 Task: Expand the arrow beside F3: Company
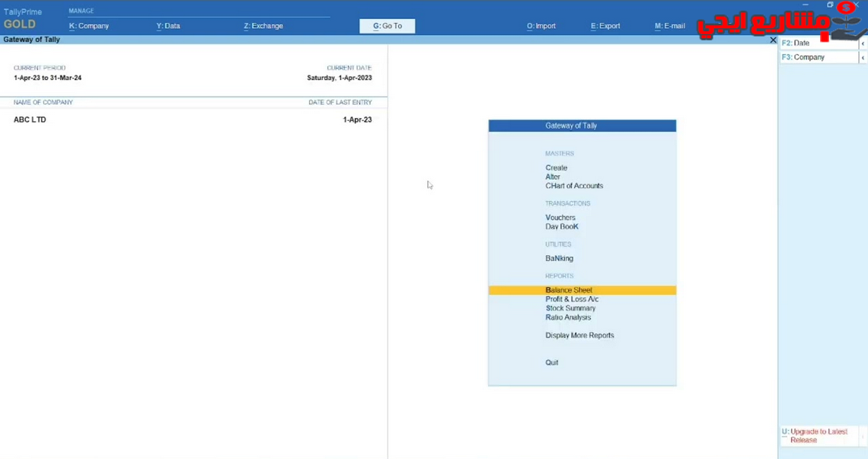point(863,57)
